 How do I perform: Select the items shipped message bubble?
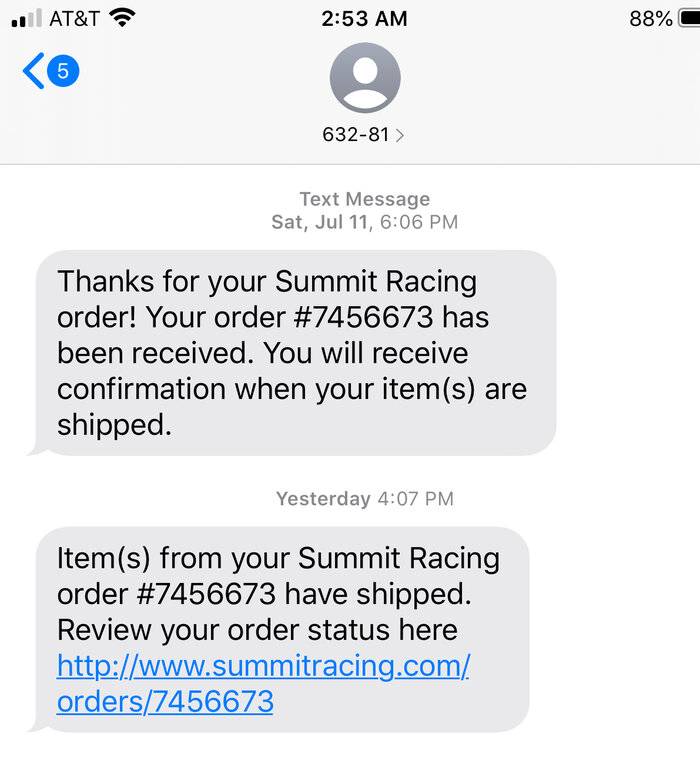[x=282, y=629]
